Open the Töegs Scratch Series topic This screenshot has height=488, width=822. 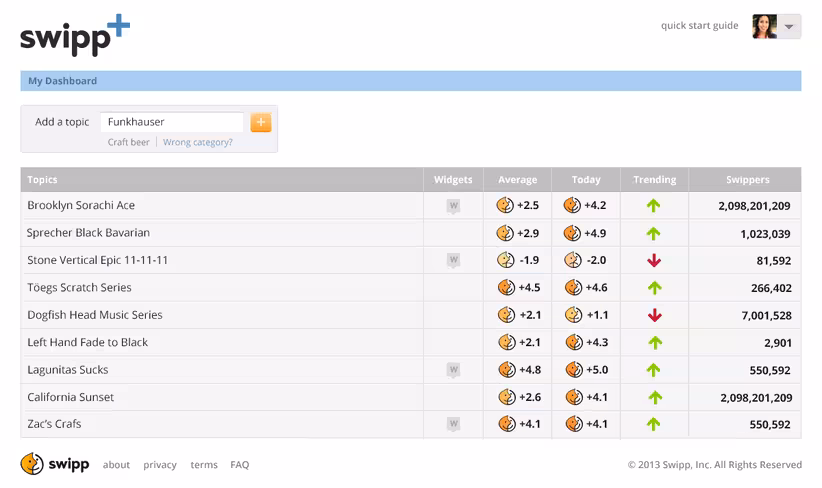point(79,287)
